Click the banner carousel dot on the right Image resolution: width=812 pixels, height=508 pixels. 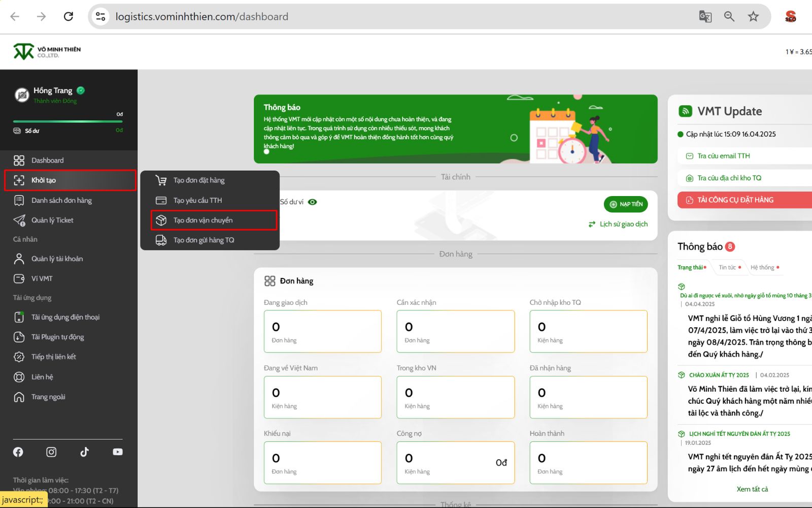pyautogui.click(x=514, y=138)
